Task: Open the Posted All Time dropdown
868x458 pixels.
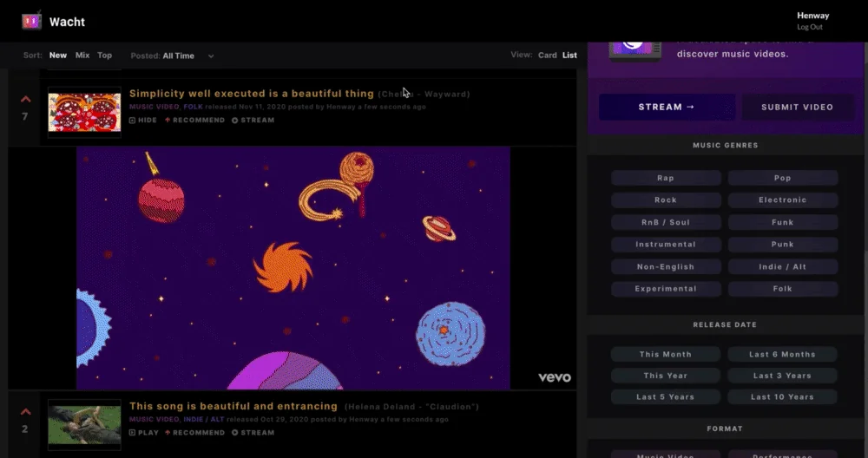Action: coord(172,56)
